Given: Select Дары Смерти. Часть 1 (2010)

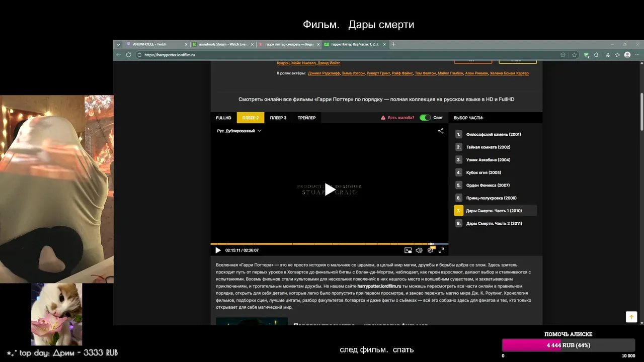Looking at the screenshot, I should click(x=494, y=211).
